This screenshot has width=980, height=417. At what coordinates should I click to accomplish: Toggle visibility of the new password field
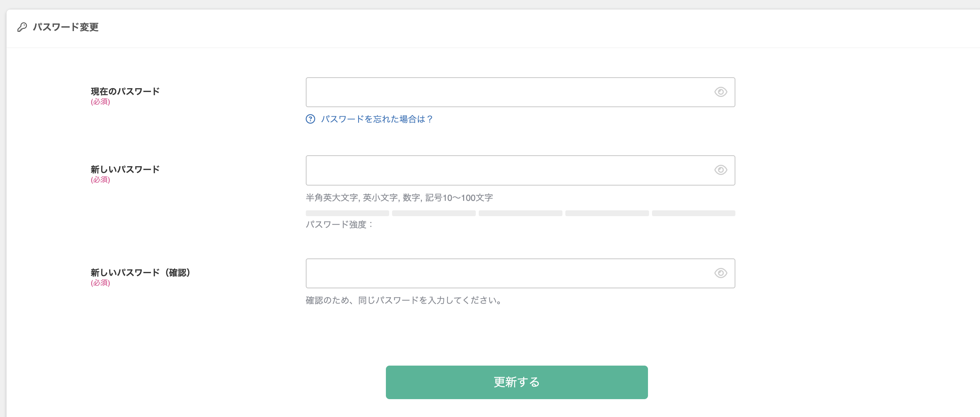click(x=720, y=170)
